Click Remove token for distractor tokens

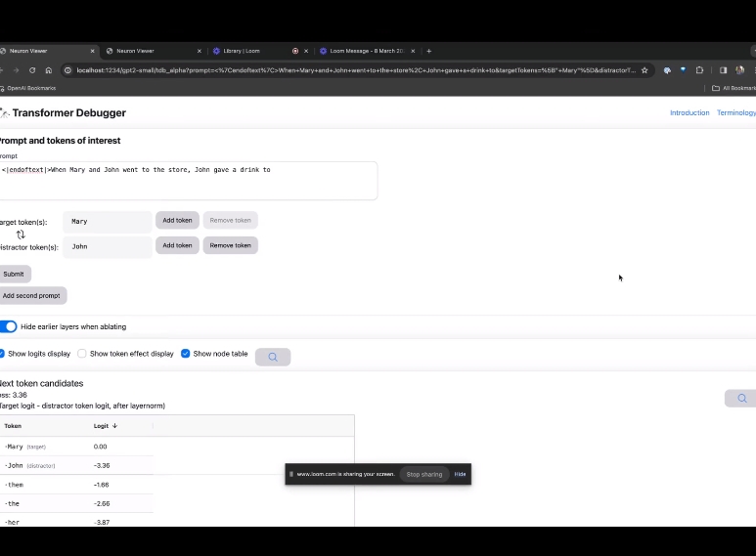click(230, 245)
